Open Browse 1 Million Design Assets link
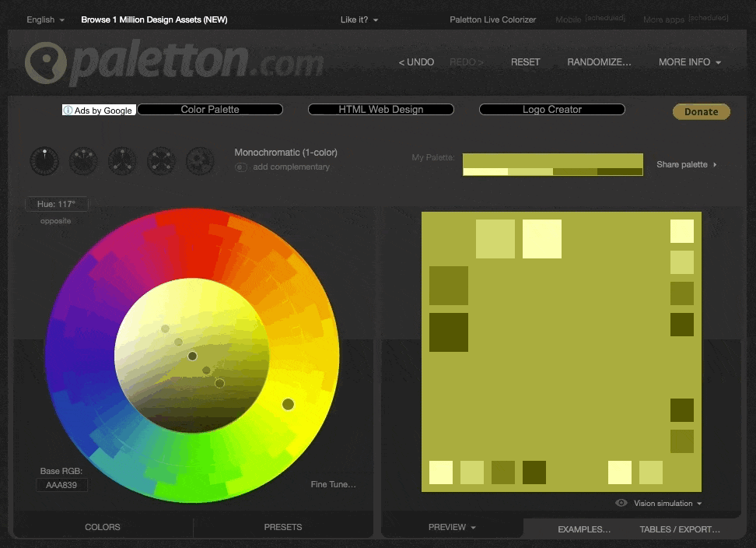 pyautogui.click(x=154, y=19)
